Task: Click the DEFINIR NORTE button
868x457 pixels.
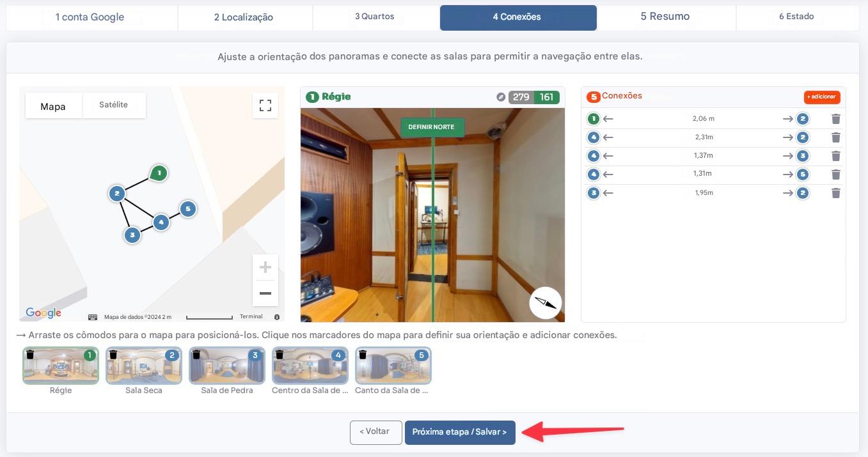Action: (x=432, y=127)
